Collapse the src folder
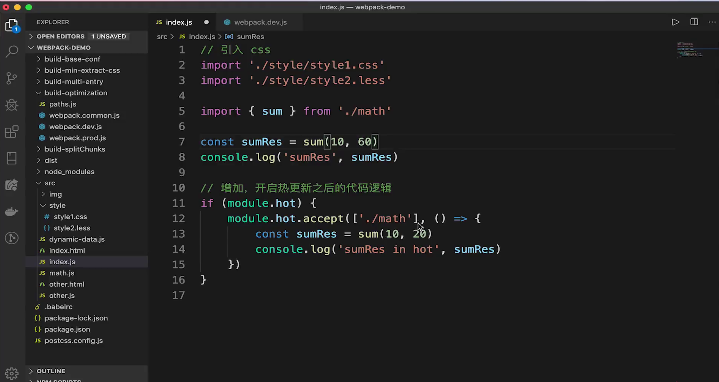719x382 pixels. point(87,183)
